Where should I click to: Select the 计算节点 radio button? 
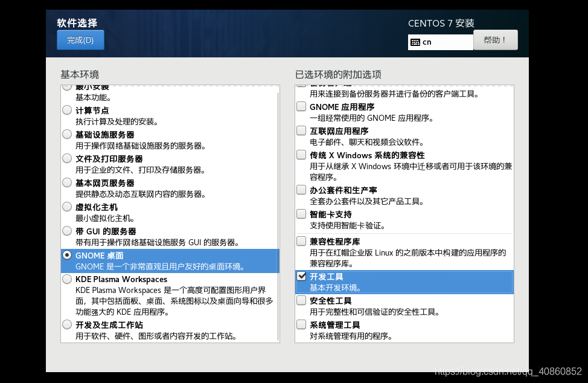[67, 110]
